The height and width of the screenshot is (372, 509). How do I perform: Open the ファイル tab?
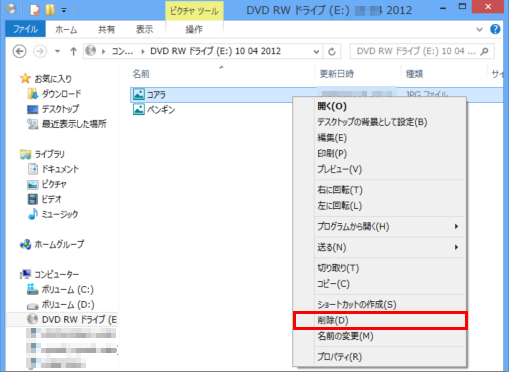(25, 29)
